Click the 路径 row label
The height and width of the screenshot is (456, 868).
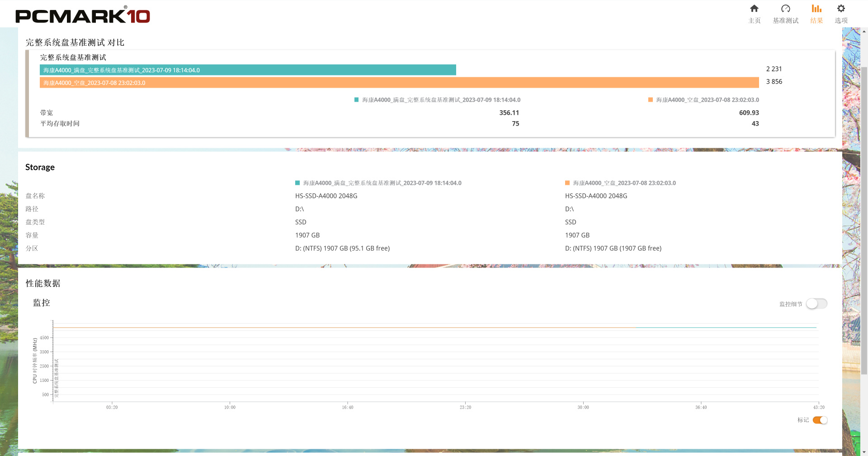point(32,209)
